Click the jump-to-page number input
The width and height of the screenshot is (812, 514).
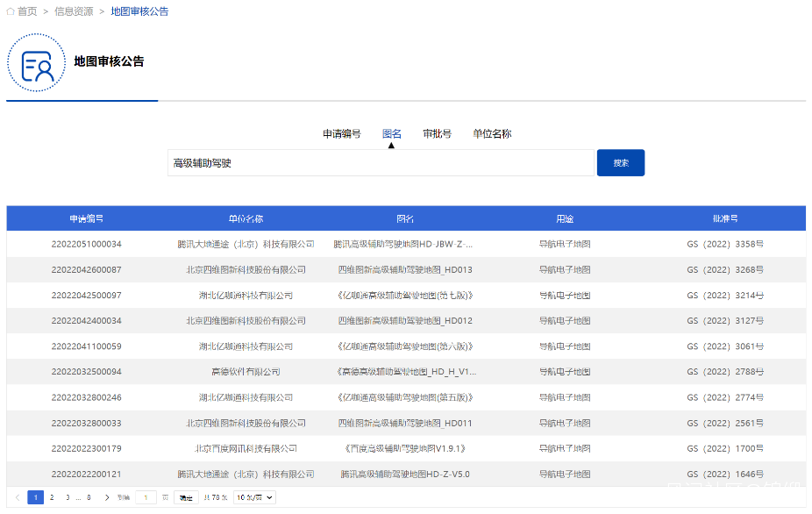coord(146,497)
